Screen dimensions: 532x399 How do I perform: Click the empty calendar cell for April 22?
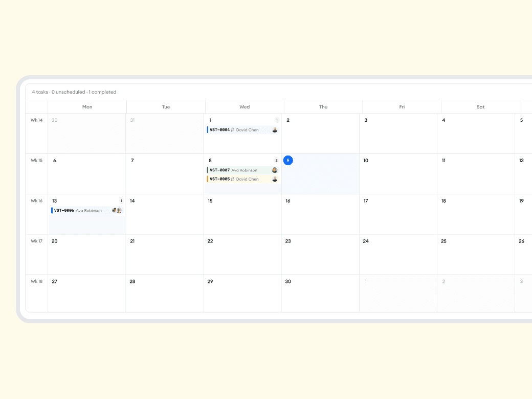pyautogui.click(x=243, y=256)
